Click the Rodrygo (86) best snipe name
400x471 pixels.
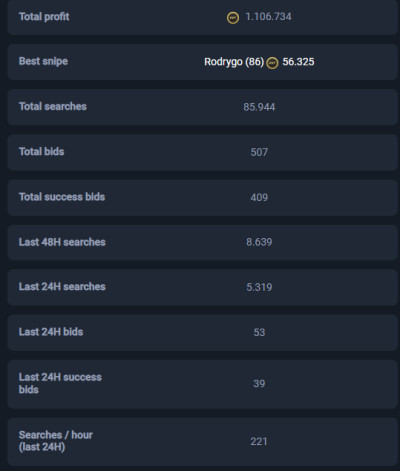click(x=234, y=62)
